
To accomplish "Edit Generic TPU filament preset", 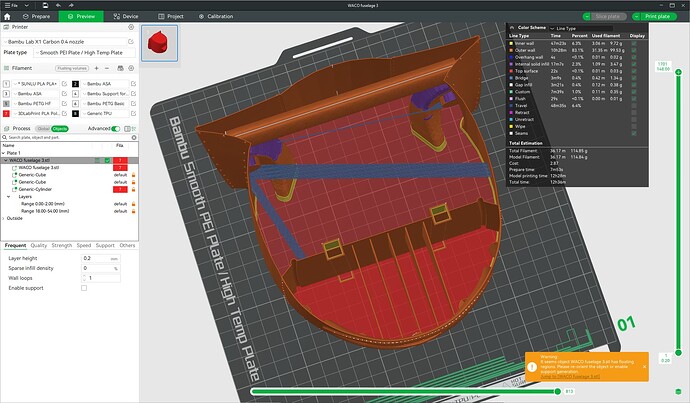I will [133, 113].
